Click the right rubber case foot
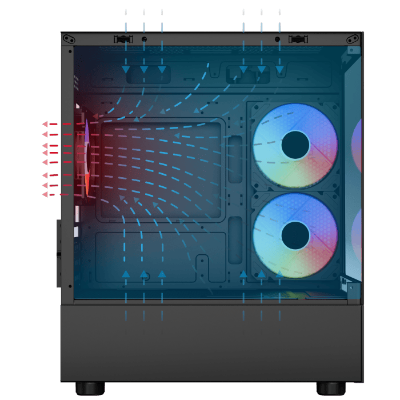400x400 pixels. coord(331,388)
